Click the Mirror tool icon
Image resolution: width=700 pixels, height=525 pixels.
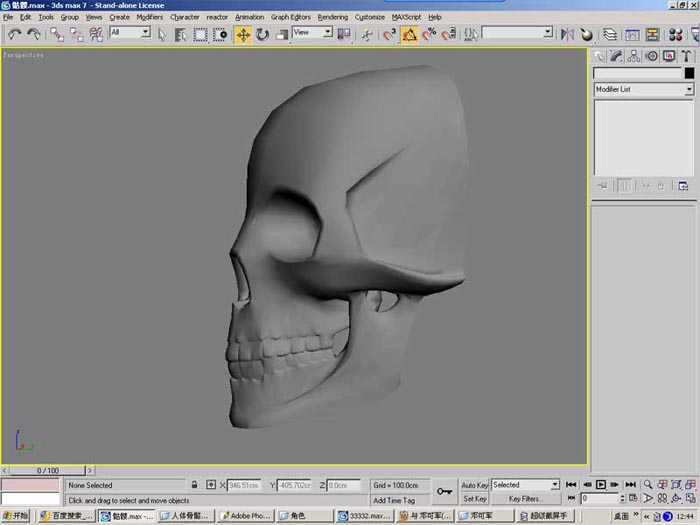coord(567,34)
